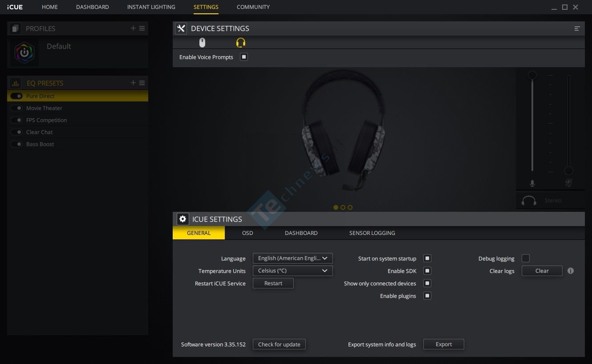Toggle the Enable Voice Prompts checkbox
Image resolution: width=592 pixels, height=364 pixels.
pyautogui.click(x=244, y=57)
